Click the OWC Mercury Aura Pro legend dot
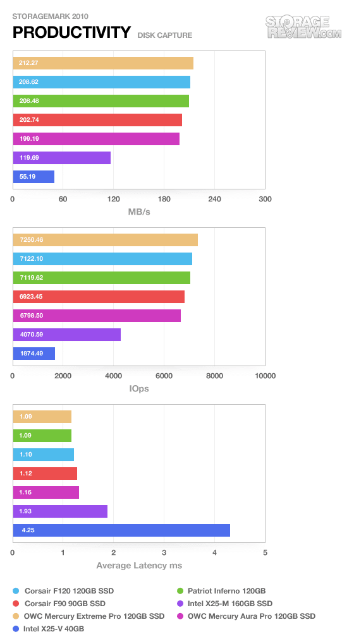 tap(180, 616)
